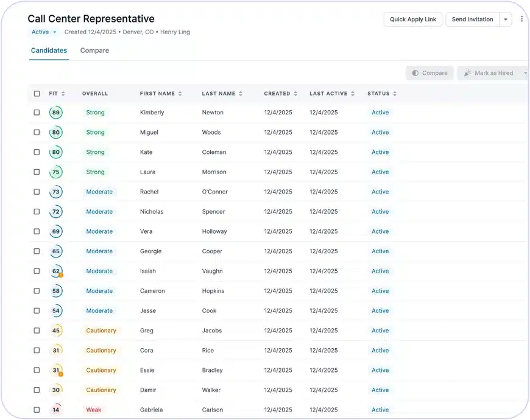Click Cora Rice's fit score 31 badge

(x=56, y=351)
